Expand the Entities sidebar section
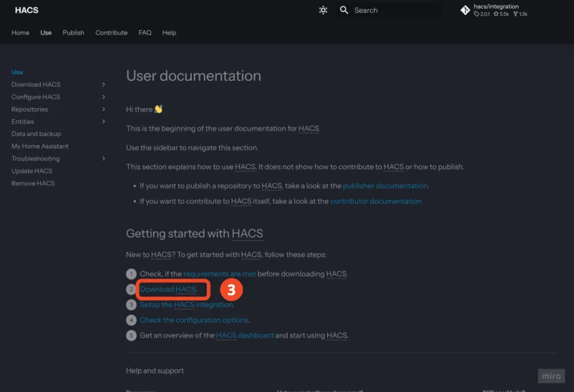This screenshot has height=392, width=574. click(x=104, y=122)
